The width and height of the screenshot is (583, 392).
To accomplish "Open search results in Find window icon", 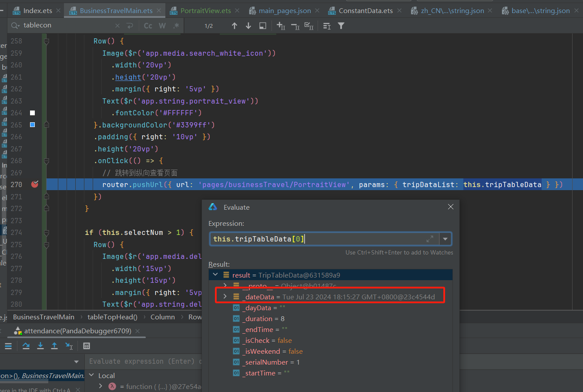I will pos(327,26).
